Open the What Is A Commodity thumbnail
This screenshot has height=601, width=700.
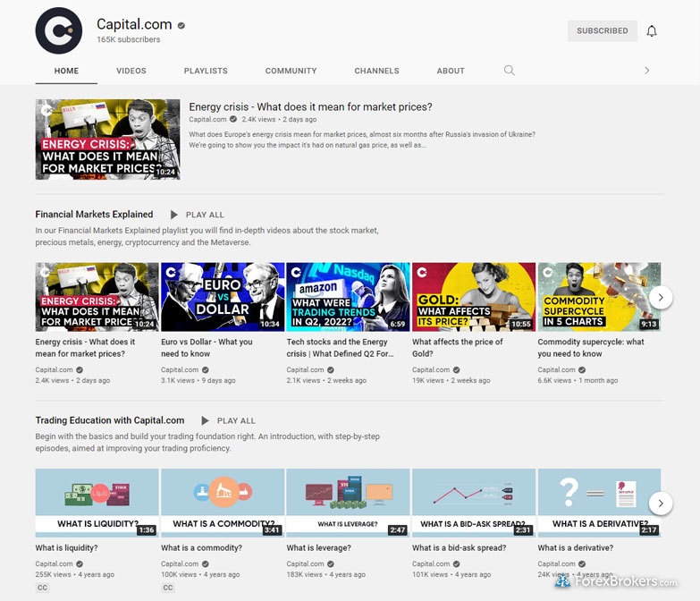pyautogui.click(x=223, y=503)
